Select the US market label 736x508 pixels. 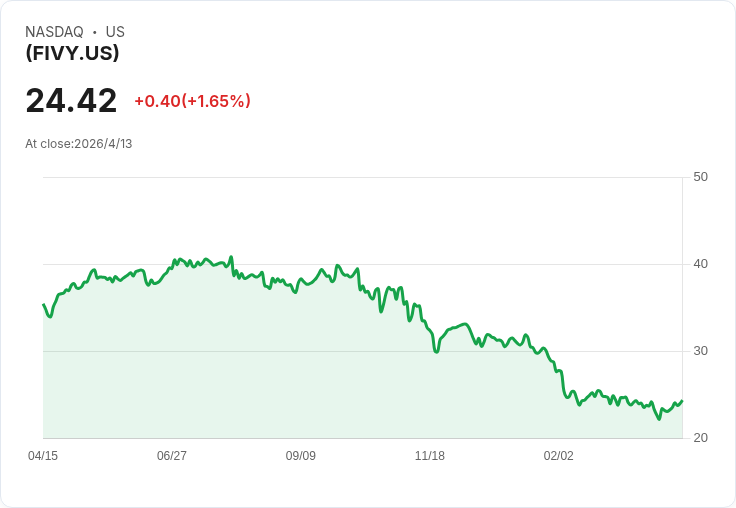point(115,32)
